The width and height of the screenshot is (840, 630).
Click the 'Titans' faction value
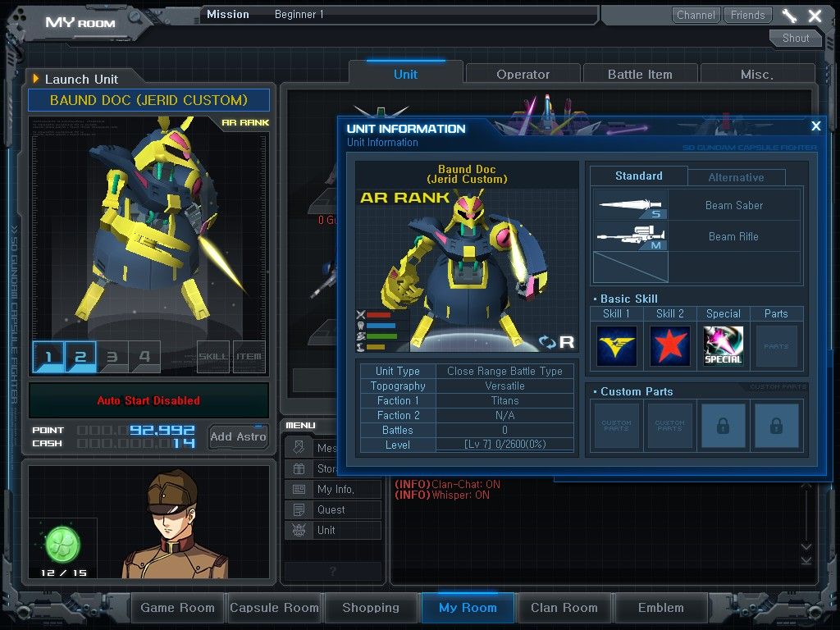click(504, 400)
